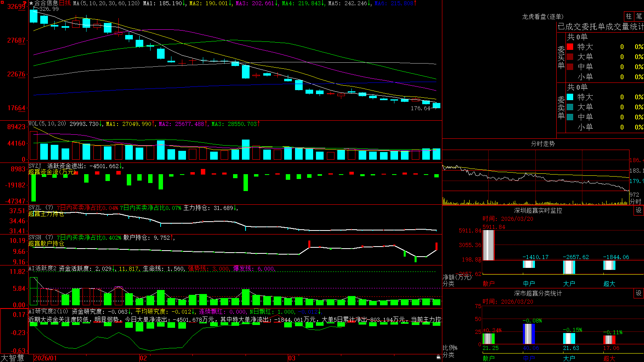Click the SVSH (7) indicator label

(x=41, y=238)
